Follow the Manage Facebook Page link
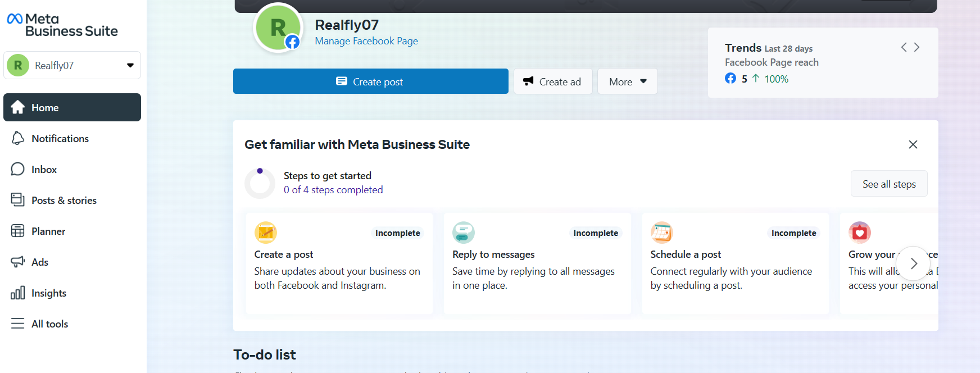The image size is (980, 373). (x=366, y=41)
